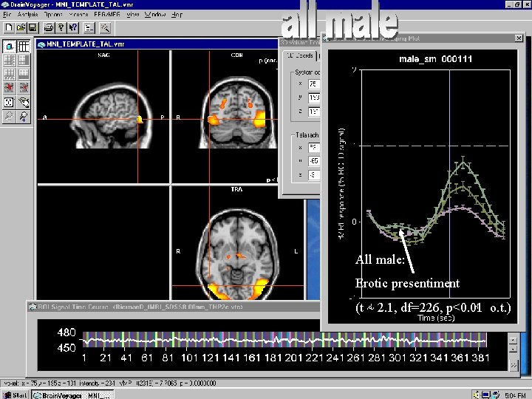Click the context help arrow-question icon
The image size is (532, 399).
pyautogui.click(x=73, y=27)
